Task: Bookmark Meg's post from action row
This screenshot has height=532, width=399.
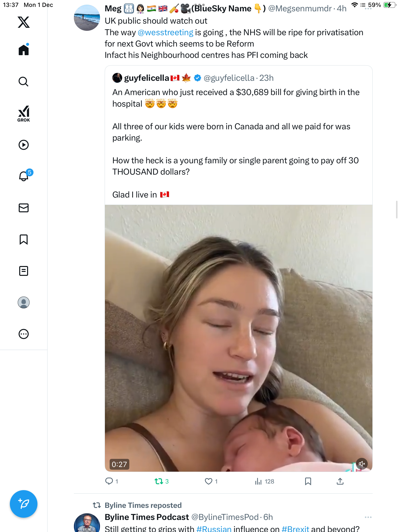Action: click(308, 481)
